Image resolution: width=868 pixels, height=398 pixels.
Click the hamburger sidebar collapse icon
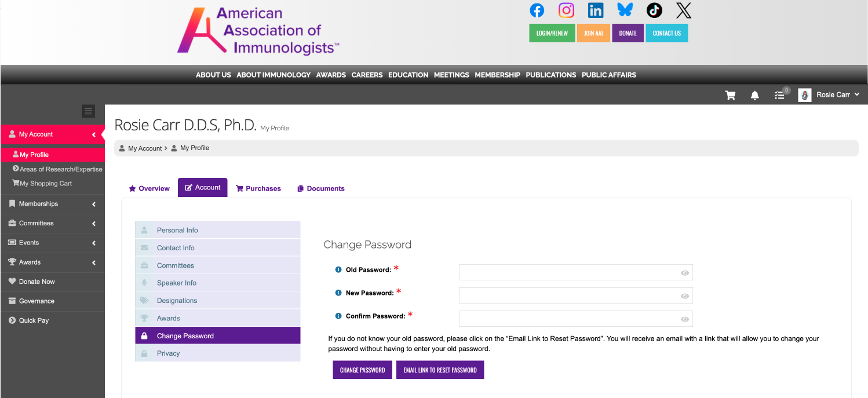[x=88, y=111]
